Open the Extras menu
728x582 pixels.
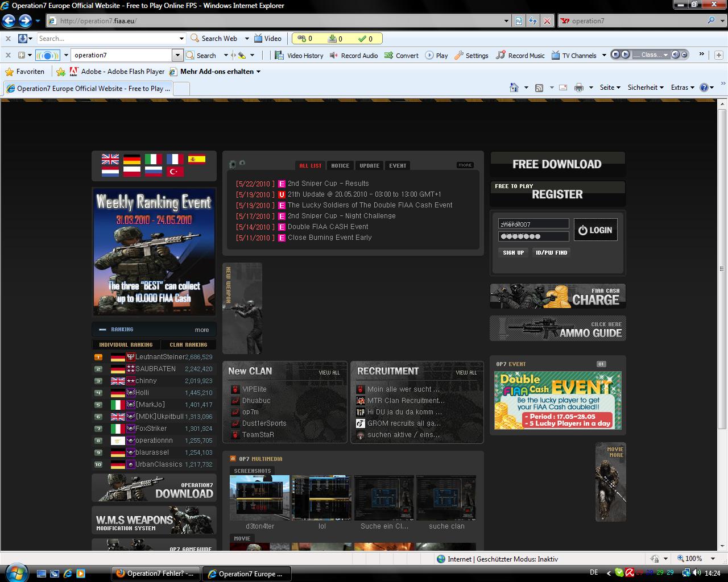[682, 88]
